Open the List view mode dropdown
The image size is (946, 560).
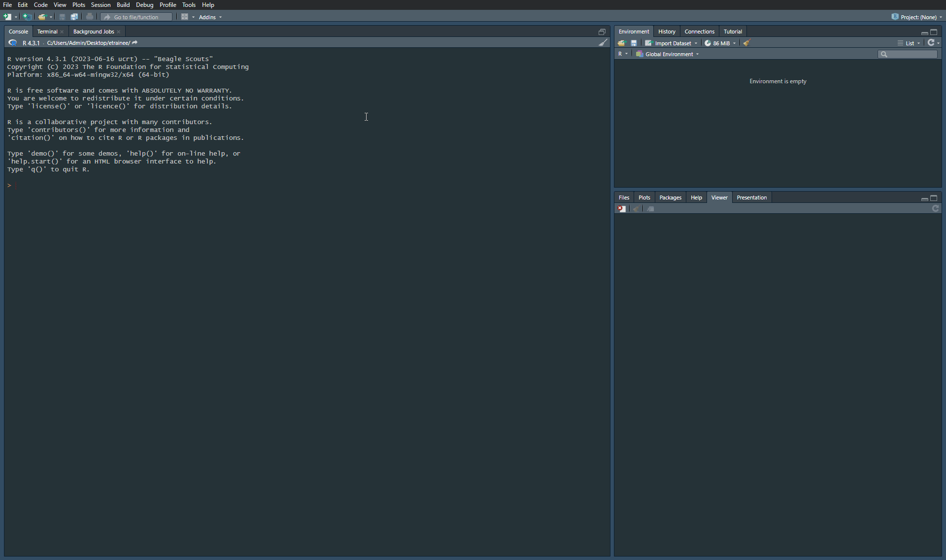click(x=910, y=43)
